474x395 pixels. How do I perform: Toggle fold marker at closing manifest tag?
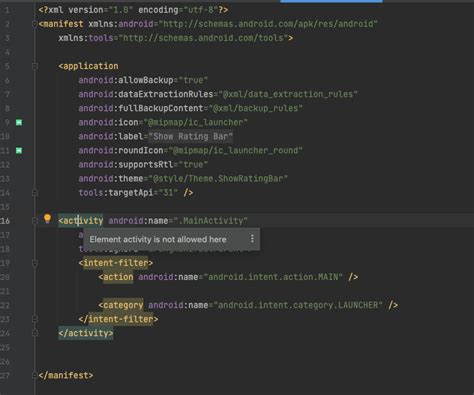(34, 375)
